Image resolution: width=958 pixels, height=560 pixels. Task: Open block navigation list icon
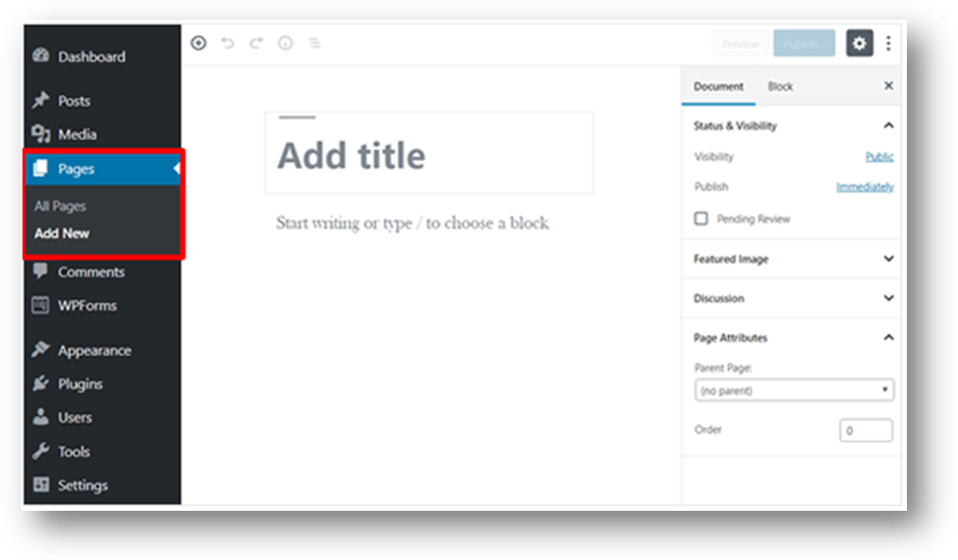314,44
